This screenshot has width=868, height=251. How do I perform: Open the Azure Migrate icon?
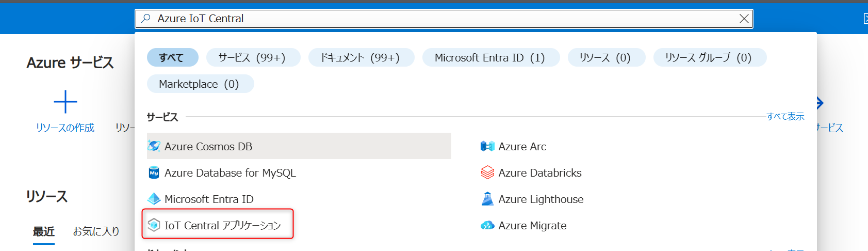487,225
